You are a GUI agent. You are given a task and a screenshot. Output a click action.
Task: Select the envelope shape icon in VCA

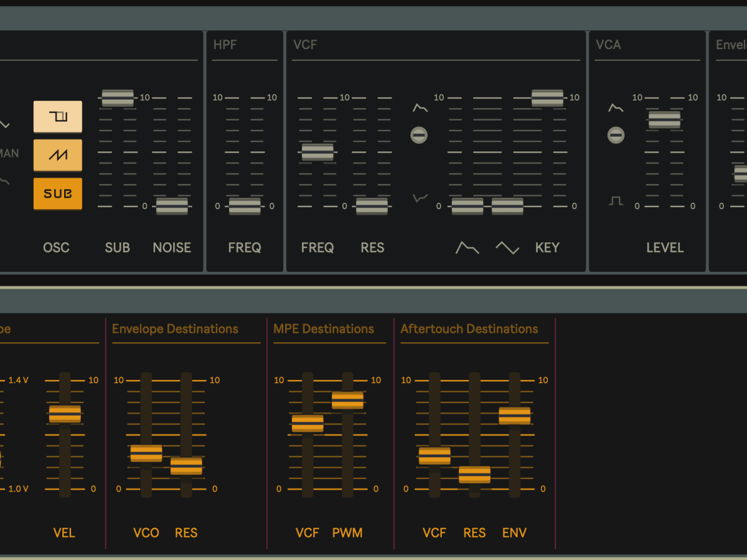pyautogui.click(x=616, y=108)
